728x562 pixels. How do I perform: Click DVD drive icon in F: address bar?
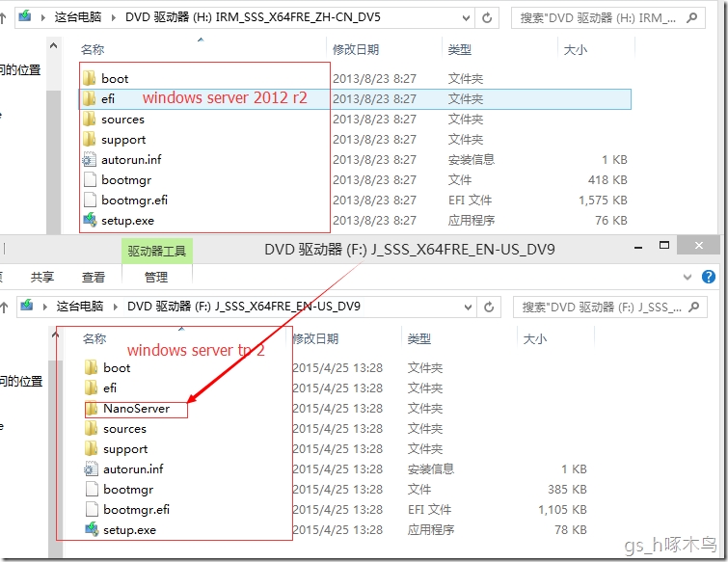(26, 306)
